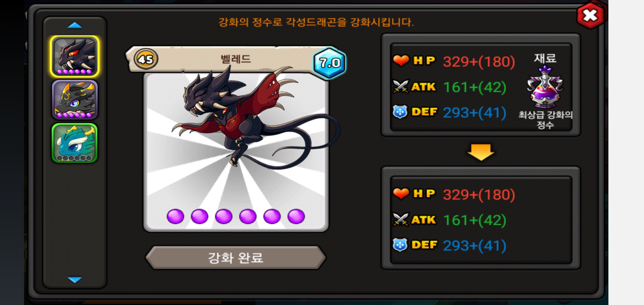Select the black red-eyed dragon thumbnail
644x305 pixels.
coord(75,56)
